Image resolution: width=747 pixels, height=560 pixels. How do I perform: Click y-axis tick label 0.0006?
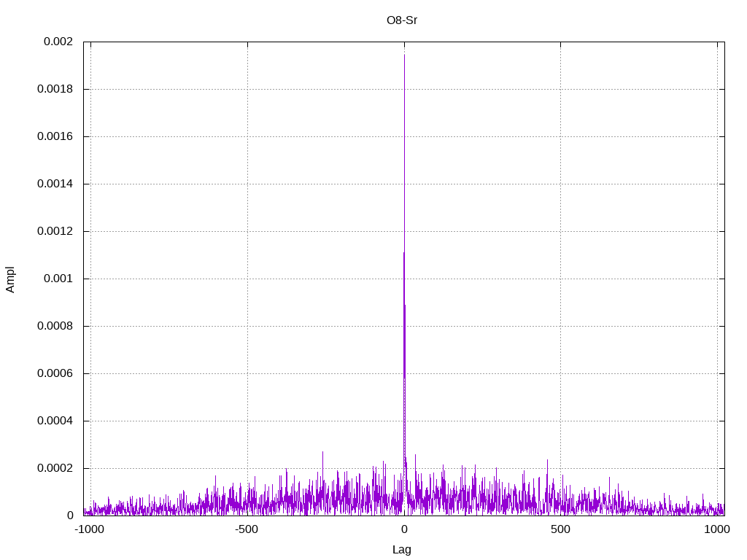tap(55, 373)
